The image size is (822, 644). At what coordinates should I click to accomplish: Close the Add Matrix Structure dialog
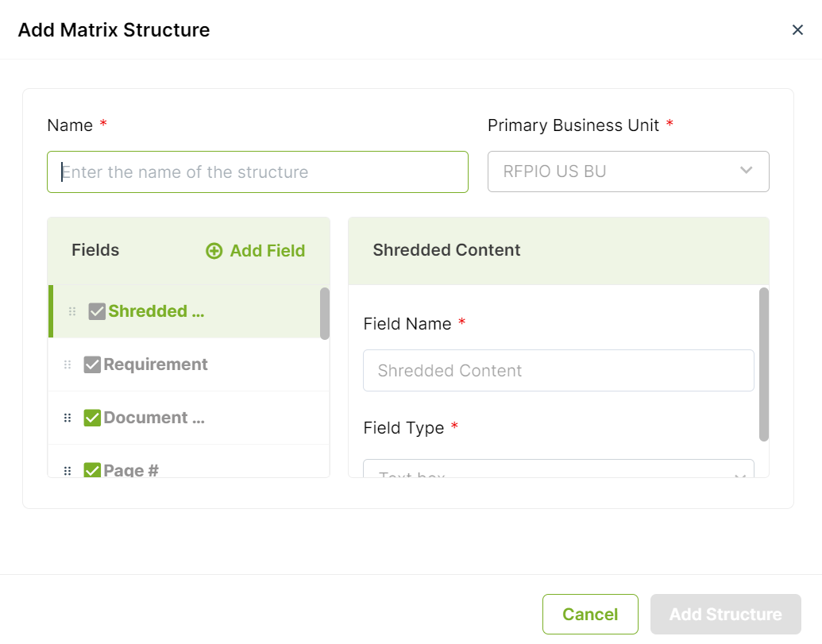point(797,30)
